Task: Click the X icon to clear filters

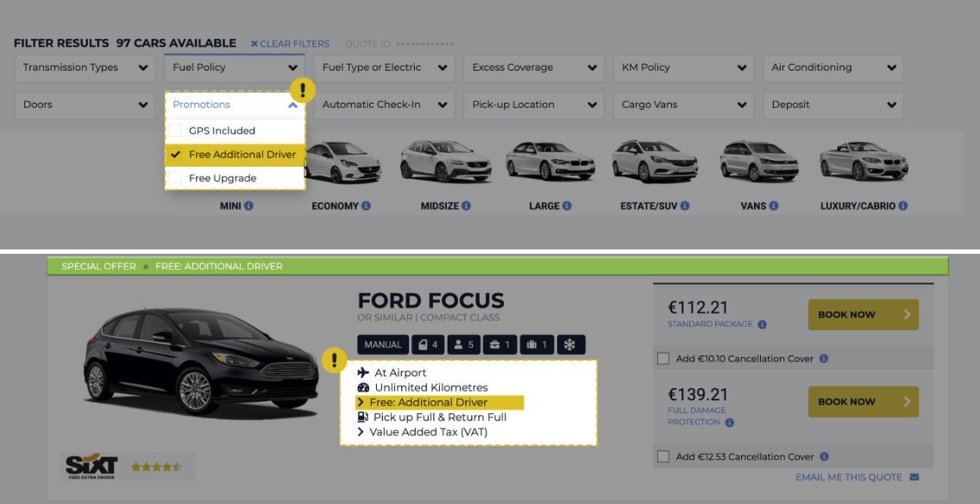Action: 254,44
